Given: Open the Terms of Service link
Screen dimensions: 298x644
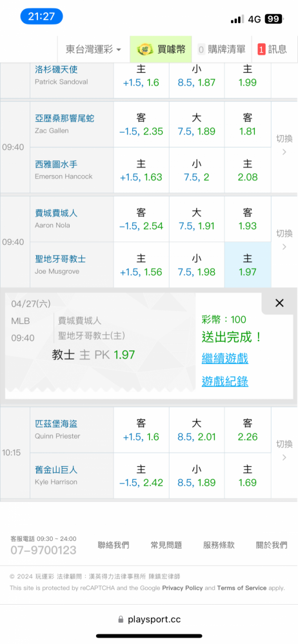Looking at the screenshot, I should pos(242,588).
